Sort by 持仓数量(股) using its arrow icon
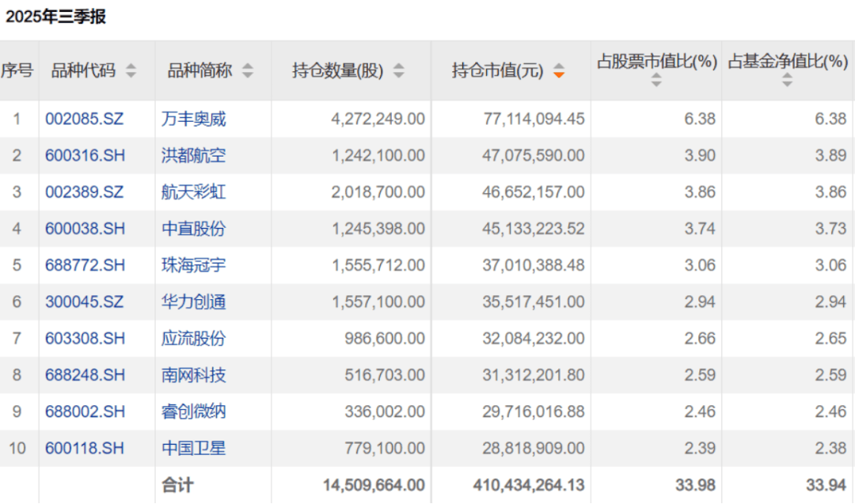Screen dimensions: 855x504 pyautogui.click(x=398, y=71)
